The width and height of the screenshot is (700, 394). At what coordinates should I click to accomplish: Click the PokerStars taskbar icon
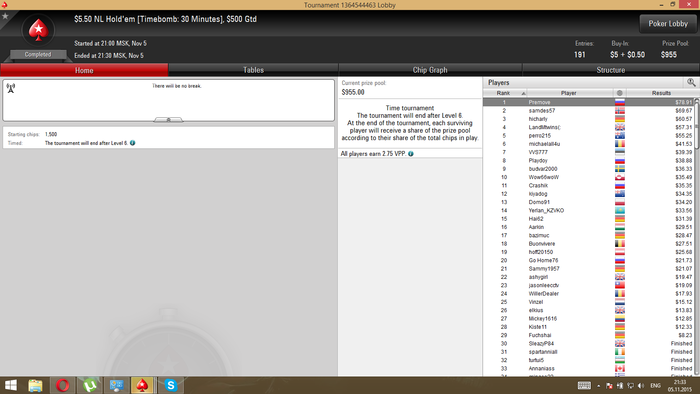[142, 385]
